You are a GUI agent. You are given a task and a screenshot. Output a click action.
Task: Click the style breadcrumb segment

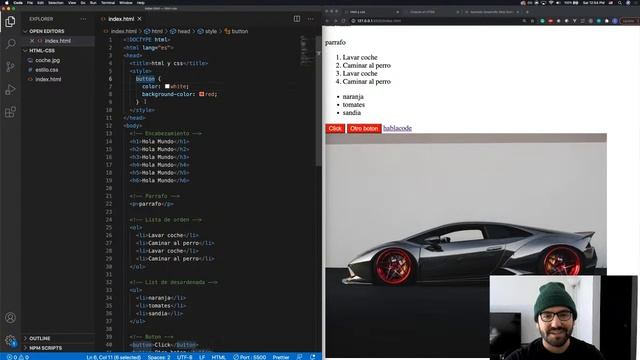[x=211, y=31]
